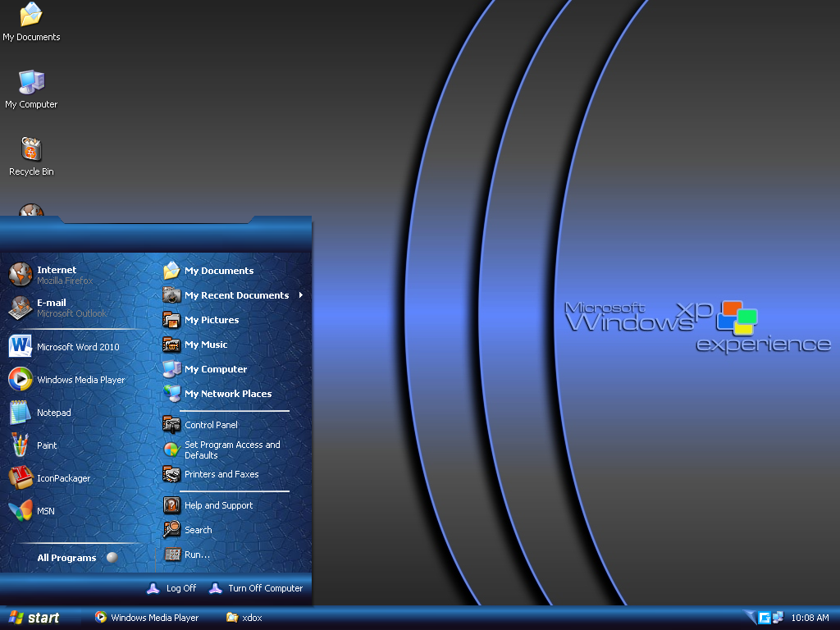This screenshot has width=840, height=630.
Task: Click Turn Off Computer button
Action: coord(257,588)
